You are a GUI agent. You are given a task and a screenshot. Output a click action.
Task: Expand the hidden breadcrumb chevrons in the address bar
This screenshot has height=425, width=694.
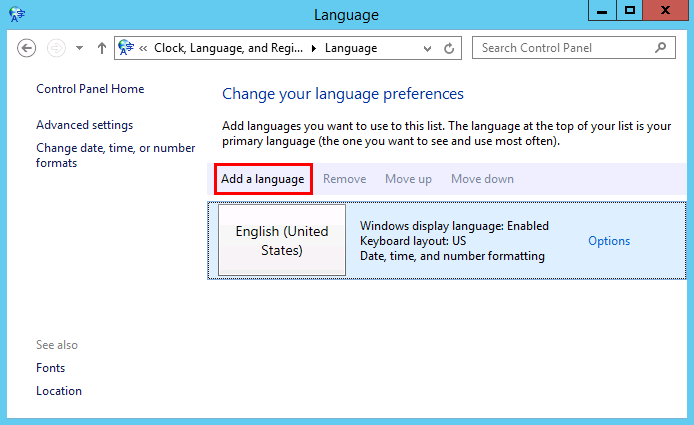point(143,48)
